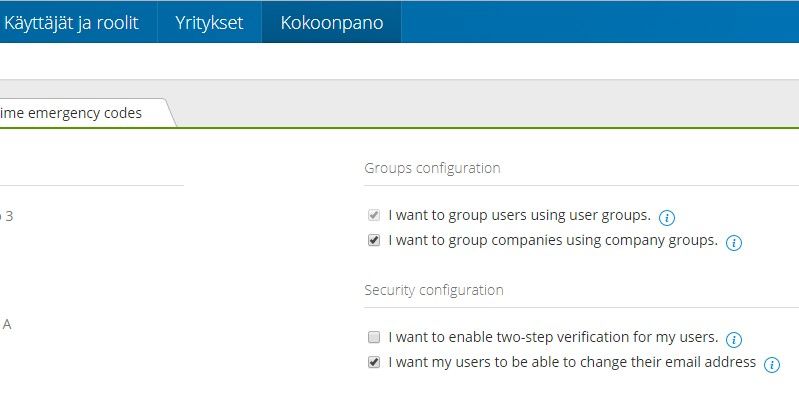Show info about two-step verification
Viewport: 799px width, 403px height.
point(733,339)
